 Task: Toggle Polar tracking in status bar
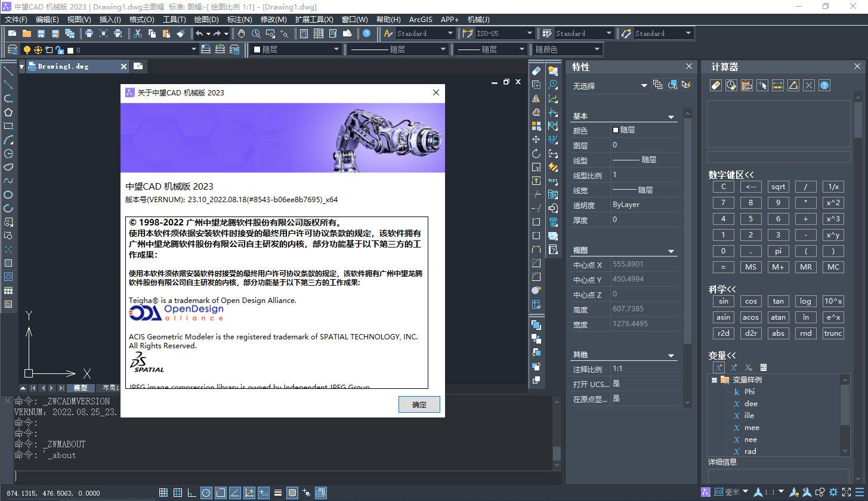(206, 493)
